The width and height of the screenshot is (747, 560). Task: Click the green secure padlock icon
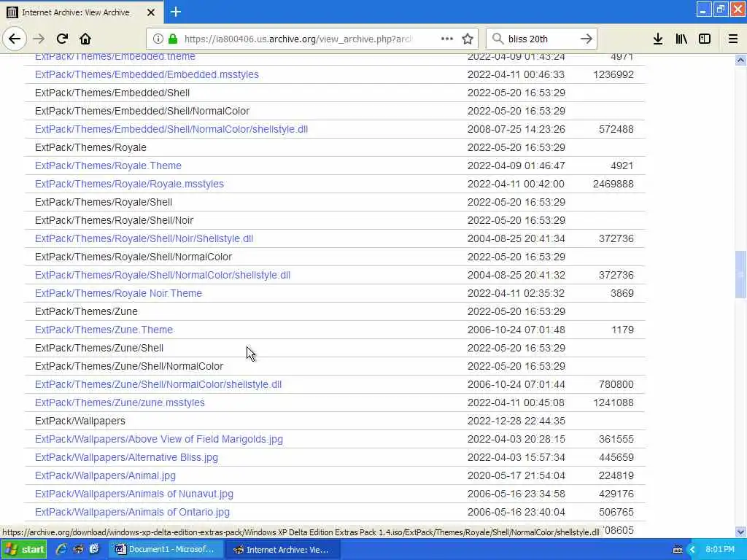(x=173, y=39)
